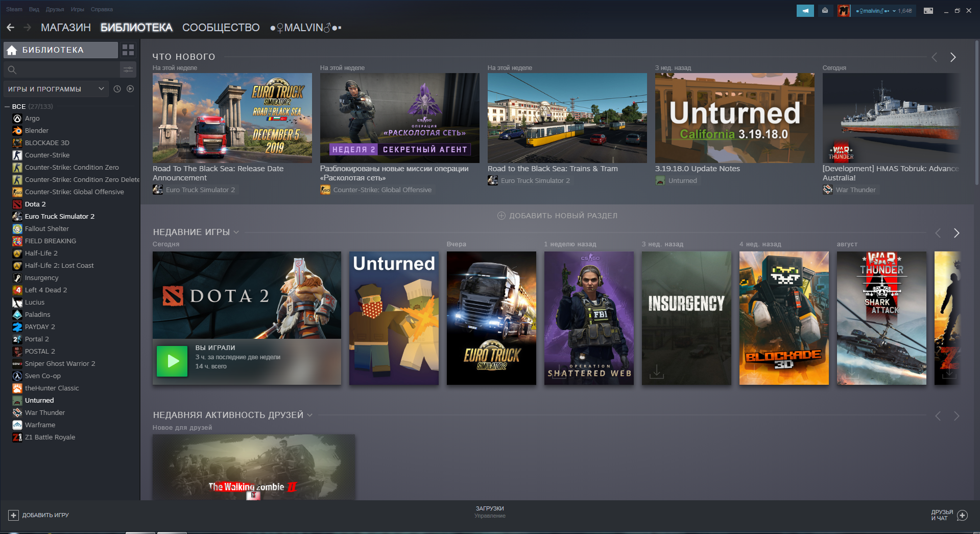Open the Unturned recent game cover

point(394,318)
